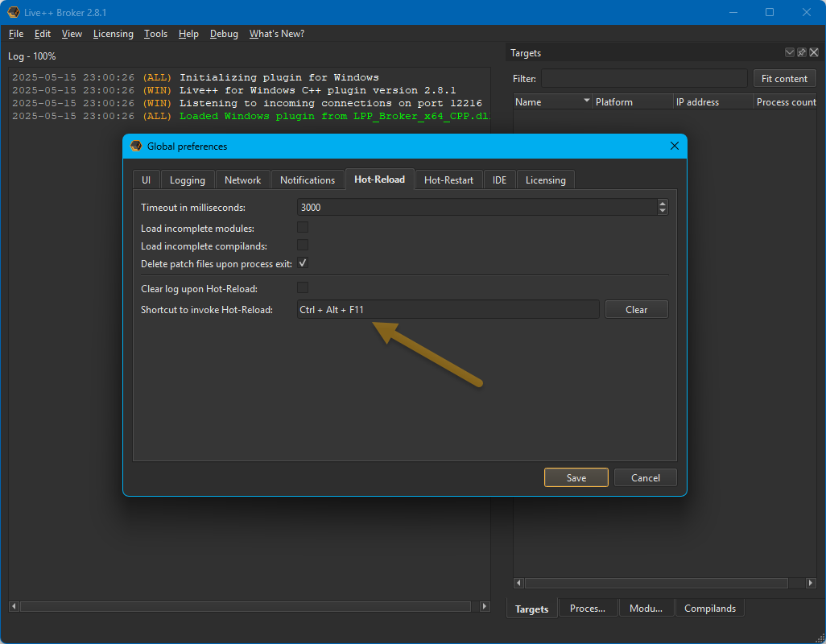Focus the Hot-Reload shortcut field

(448, 310)
